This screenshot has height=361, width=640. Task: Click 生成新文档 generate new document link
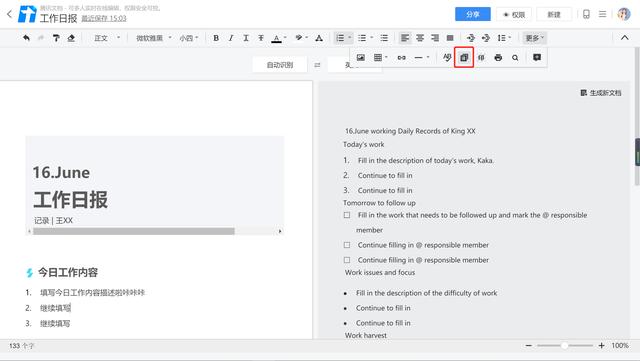601,93
